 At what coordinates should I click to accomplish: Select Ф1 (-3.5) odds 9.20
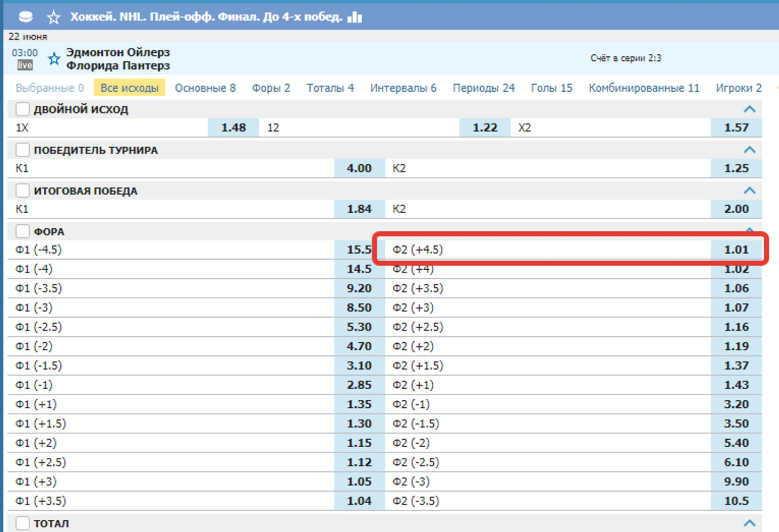click(359, 288)
